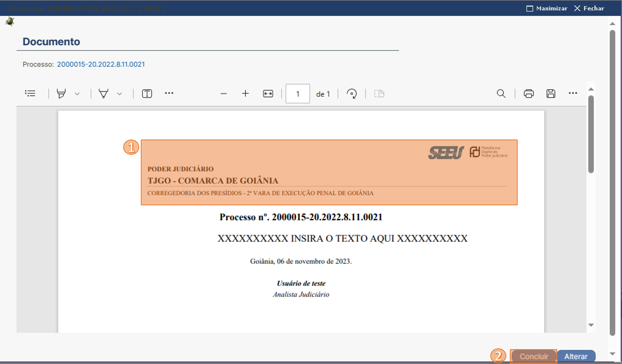Viewport: 622px width, 364px height.
Task: Print the document
Action: click(529, 94)
